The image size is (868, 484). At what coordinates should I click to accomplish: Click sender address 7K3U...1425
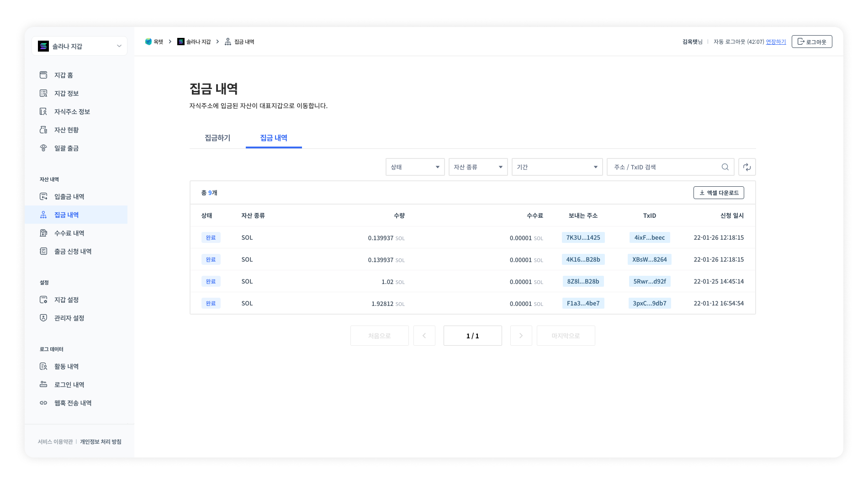click(583, 237)
